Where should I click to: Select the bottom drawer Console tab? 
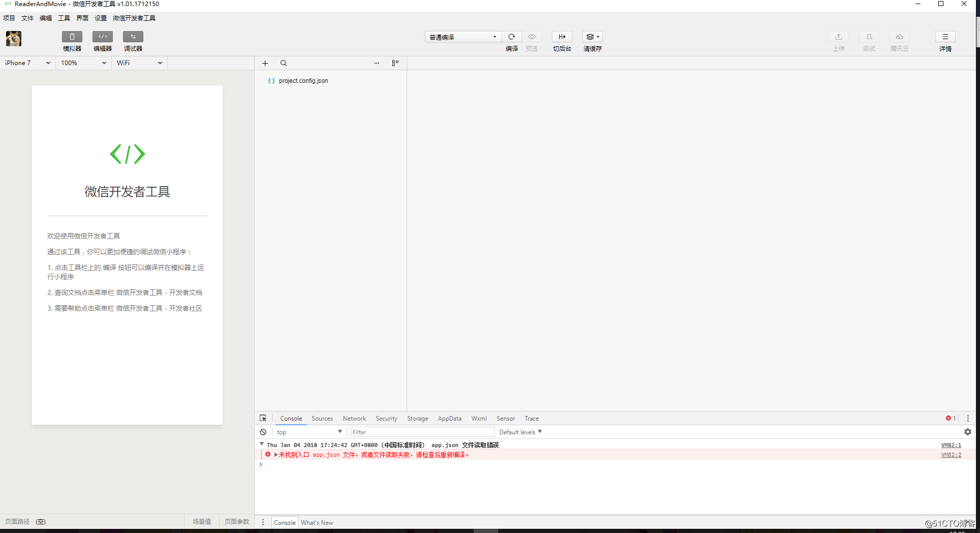pyautogui.click(x=285, y=522)
